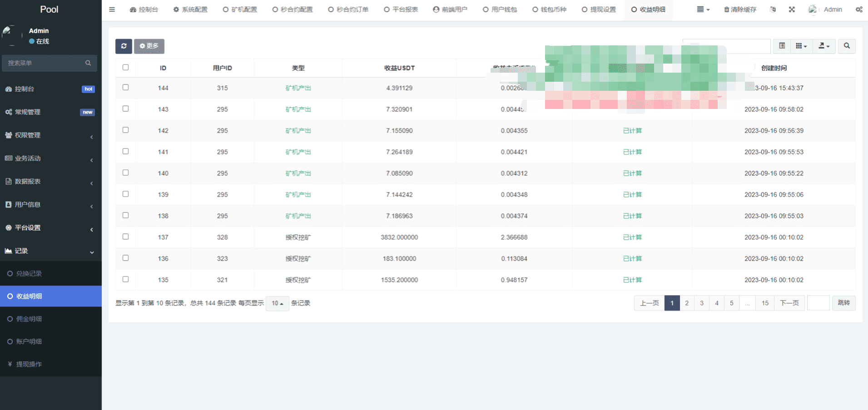Go to page 2 of records

687,303
